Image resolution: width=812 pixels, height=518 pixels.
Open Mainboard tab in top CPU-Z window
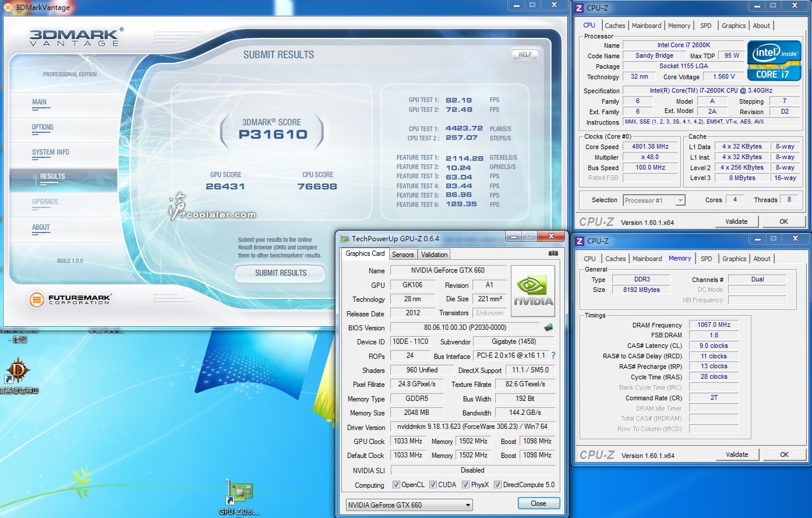coord(647,26)
